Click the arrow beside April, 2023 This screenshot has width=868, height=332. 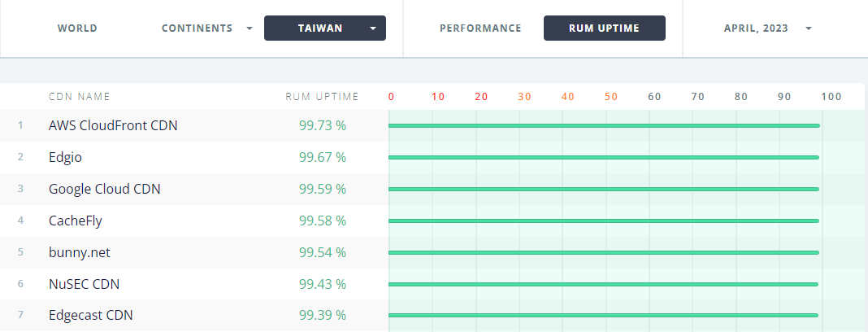click(808, 28)
